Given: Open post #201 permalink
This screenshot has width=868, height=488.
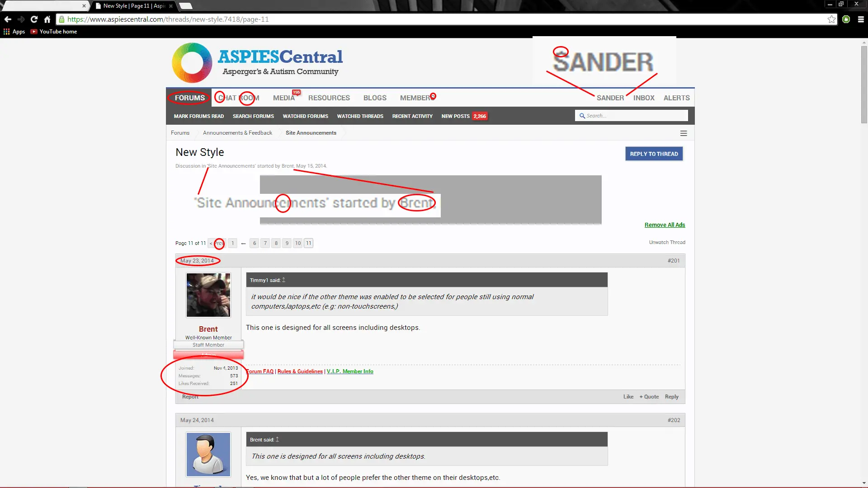Looking at the screenshot, I should pyautogui.click(x=674, y=261).
